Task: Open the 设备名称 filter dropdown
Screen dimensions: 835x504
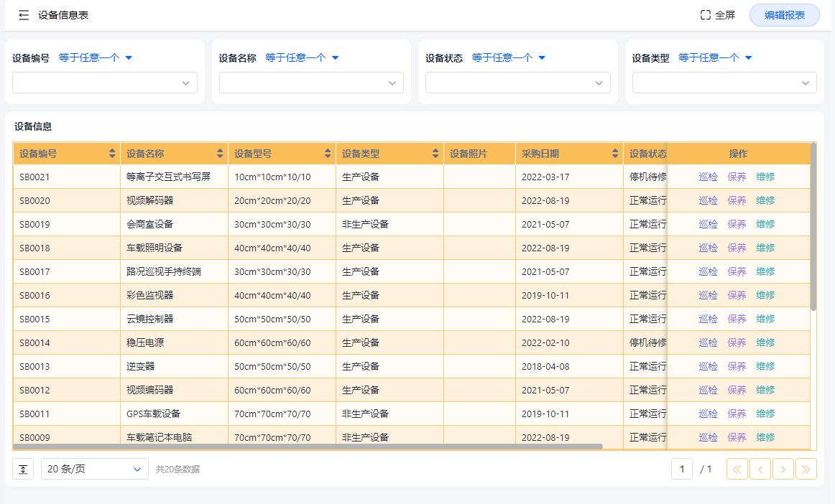Action: [310, 83]
